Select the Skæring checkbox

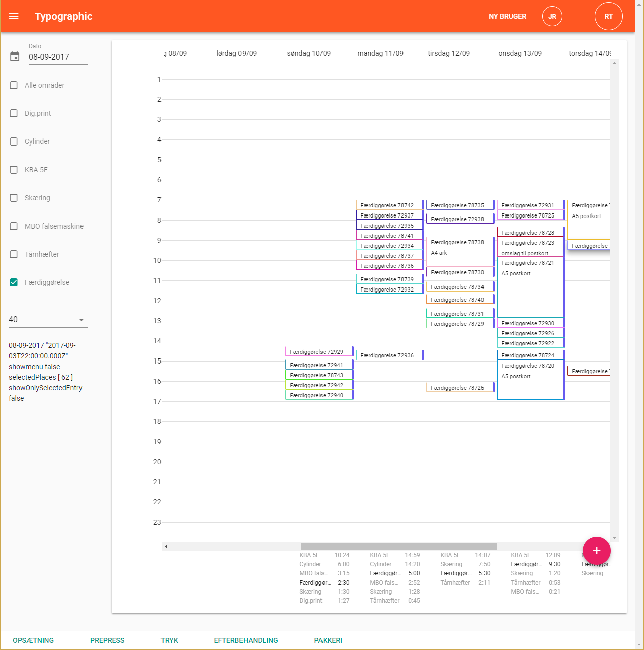click(x=14, y=198)
